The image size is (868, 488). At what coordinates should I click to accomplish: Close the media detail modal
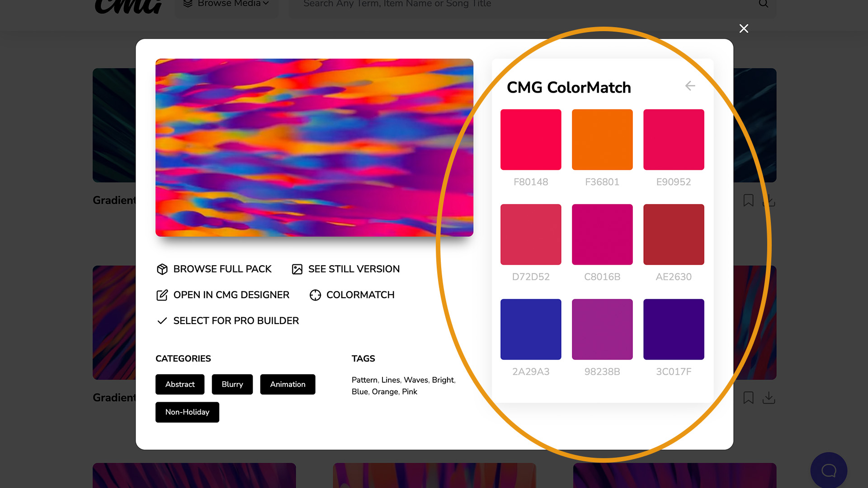point(744,28)
